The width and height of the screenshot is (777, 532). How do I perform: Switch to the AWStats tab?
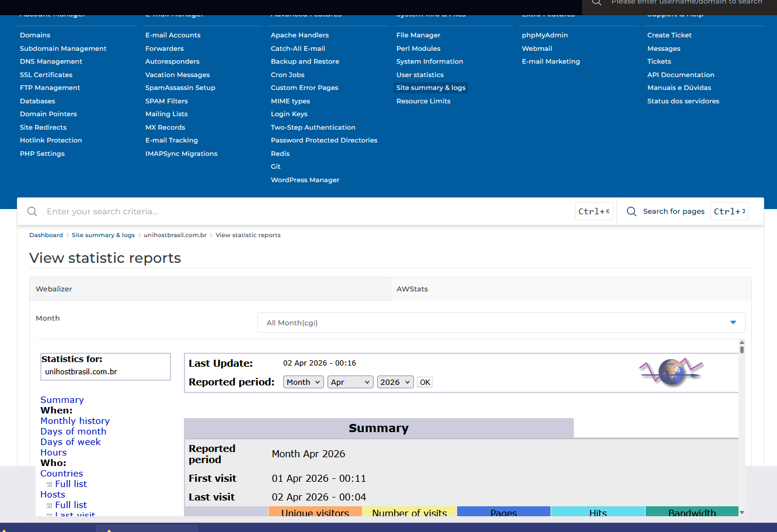coord(412,289)
